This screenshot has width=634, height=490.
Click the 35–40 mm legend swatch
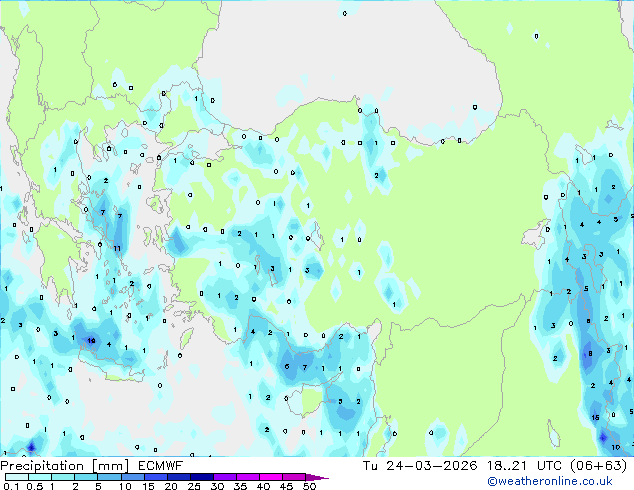click(247, 477)
